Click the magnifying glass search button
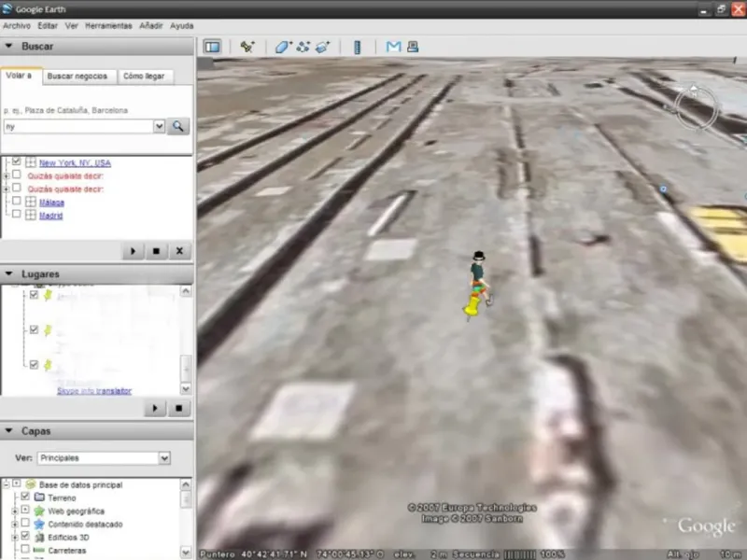 [x=178, y=126]
